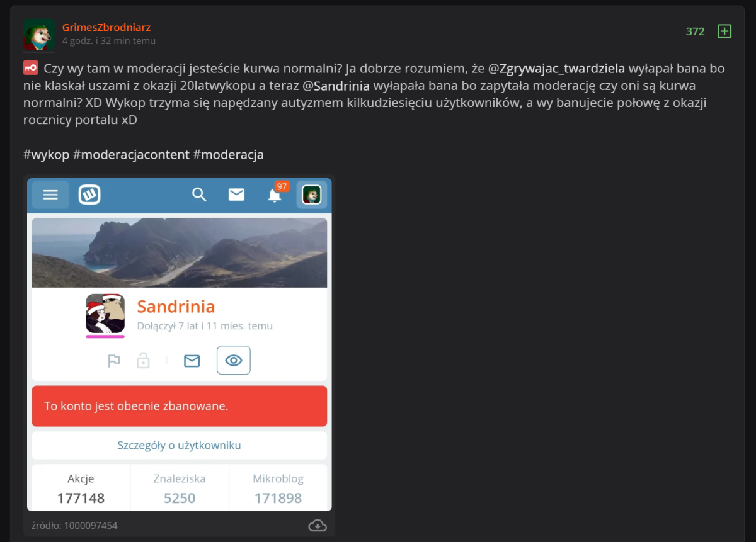Click the Wykop logo icon
This screenshot has width=756, height=542.
(89, 195)
